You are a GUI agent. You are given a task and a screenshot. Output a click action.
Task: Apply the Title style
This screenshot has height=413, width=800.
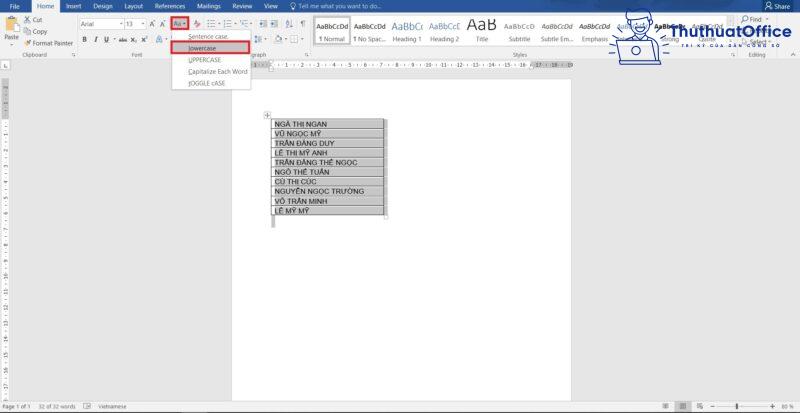tap(482, 31)
